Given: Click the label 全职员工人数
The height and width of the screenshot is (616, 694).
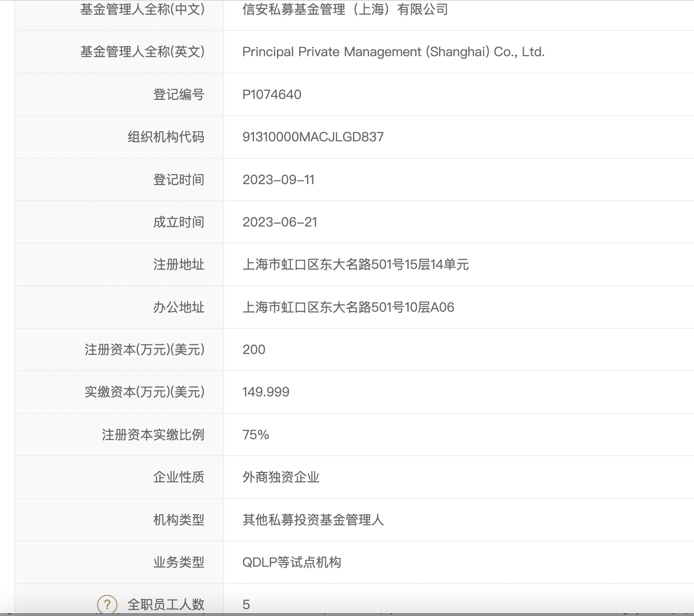Looking at the screenshot, I should (166, 604).
